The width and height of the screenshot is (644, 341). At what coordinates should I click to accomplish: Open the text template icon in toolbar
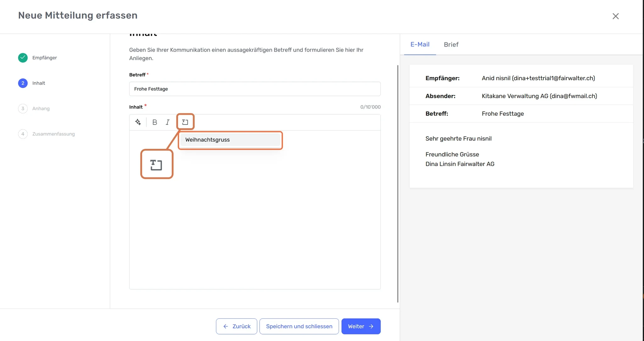[x=185, y=122]
